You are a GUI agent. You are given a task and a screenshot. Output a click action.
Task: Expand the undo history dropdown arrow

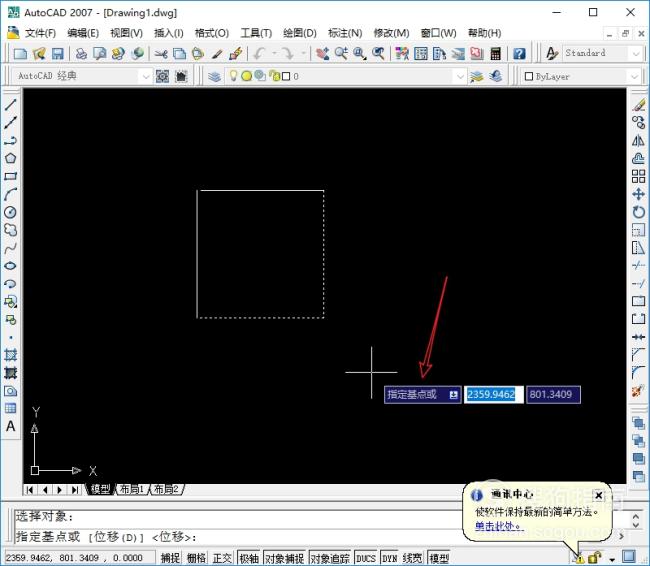click(x=274, y=53)
